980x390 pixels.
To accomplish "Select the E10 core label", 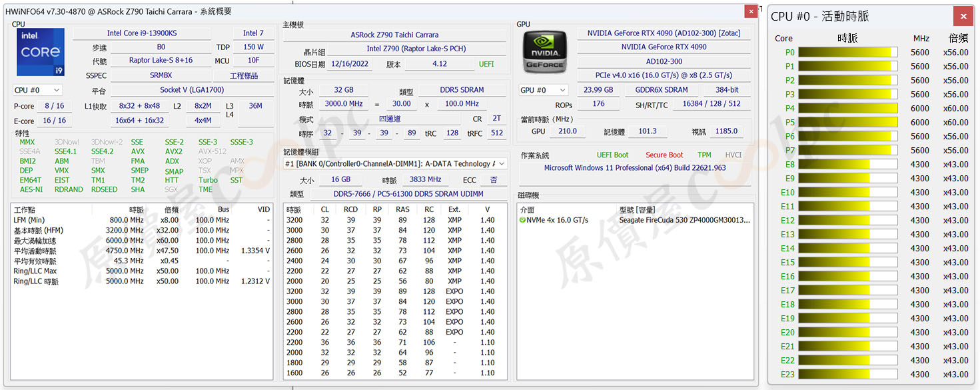I will pos(787,192).
